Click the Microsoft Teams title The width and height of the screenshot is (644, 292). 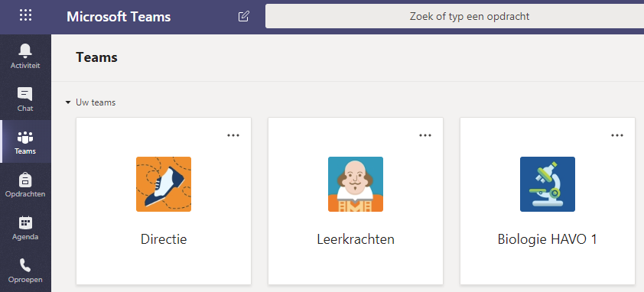(119, 17)
